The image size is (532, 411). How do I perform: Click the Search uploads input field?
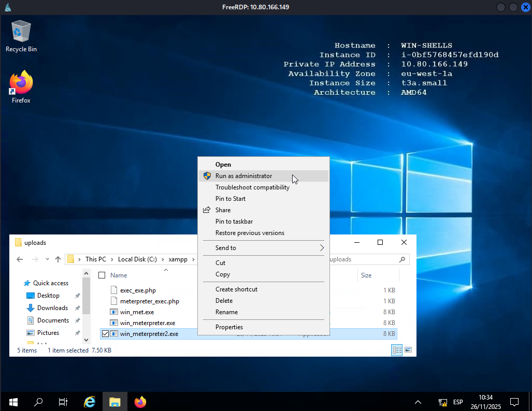(x=363, y=259)
